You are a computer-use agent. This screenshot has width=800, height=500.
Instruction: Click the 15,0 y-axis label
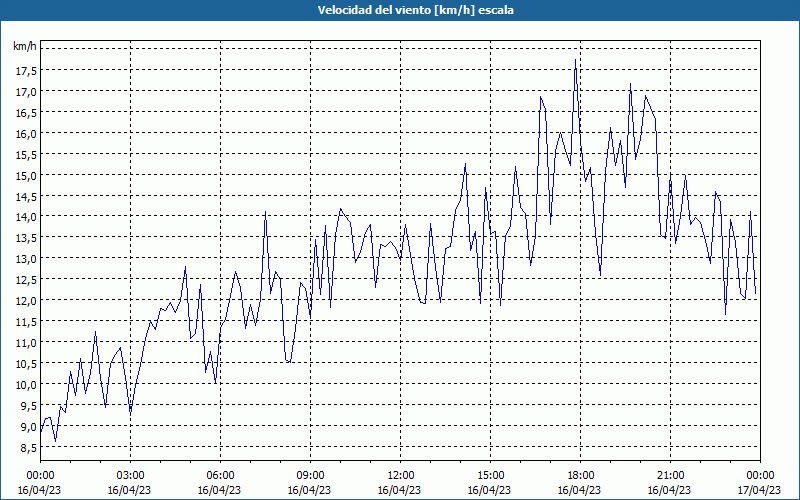pyautogui.click(x=26, y=176)
